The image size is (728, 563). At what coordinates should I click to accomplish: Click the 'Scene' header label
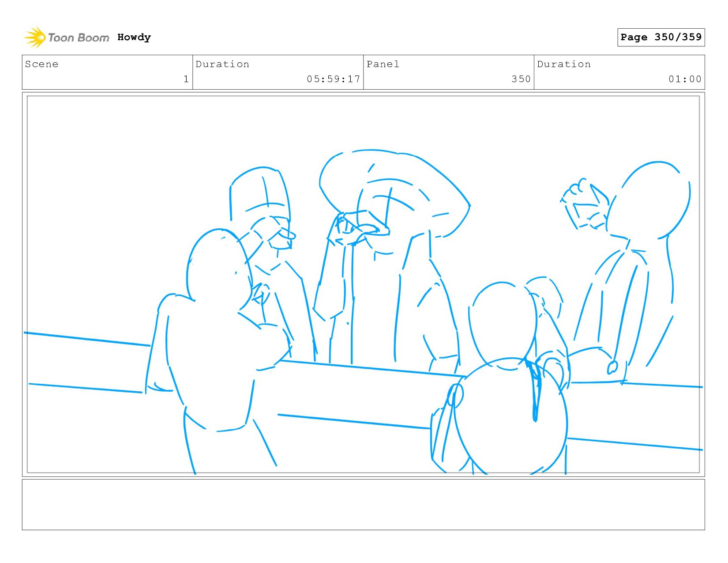pyautogui.click(x=42, y=64)
